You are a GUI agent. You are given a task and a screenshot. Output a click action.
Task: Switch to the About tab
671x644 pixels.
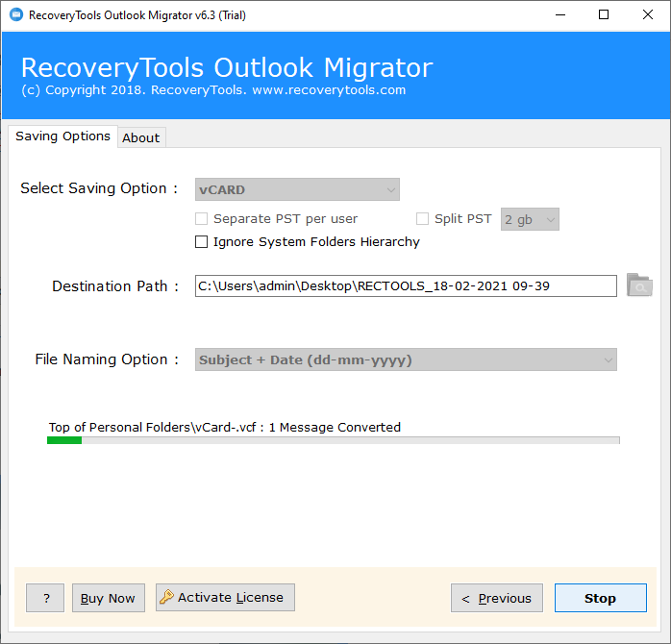[141, 137]
